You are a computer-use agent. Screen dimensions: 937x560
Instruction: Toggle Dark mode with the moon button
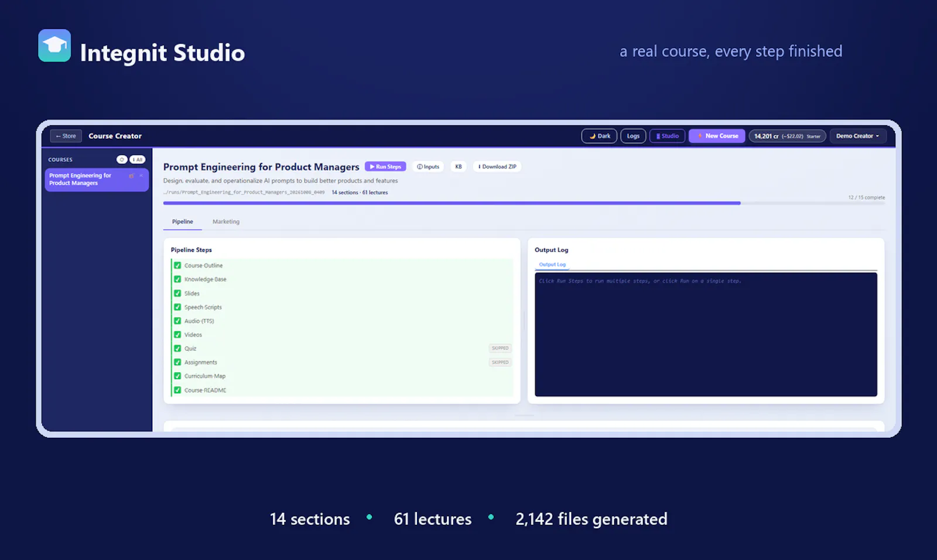(x=599, y=136)
